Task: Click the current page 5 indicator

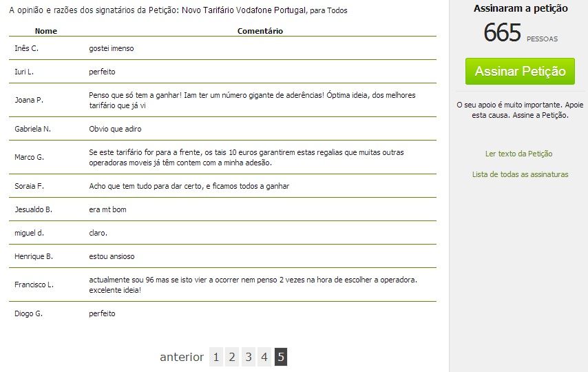Action: 281,357
